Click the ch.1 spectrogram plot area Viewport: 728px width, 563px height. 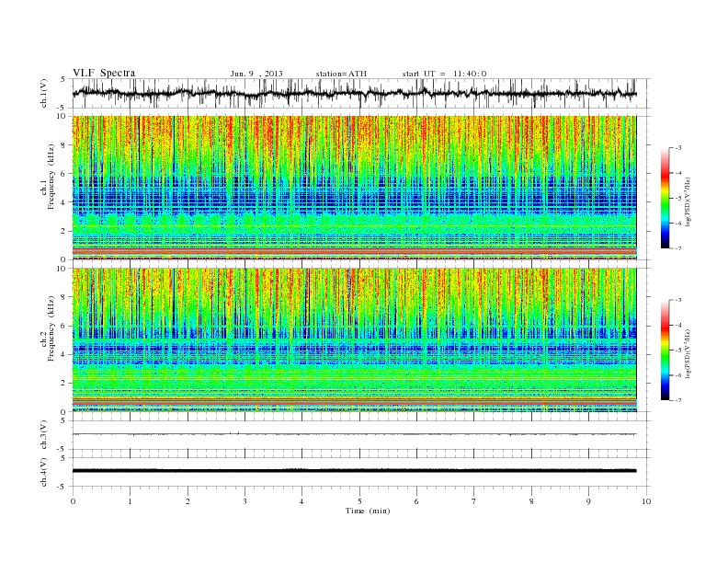point(354,188)
